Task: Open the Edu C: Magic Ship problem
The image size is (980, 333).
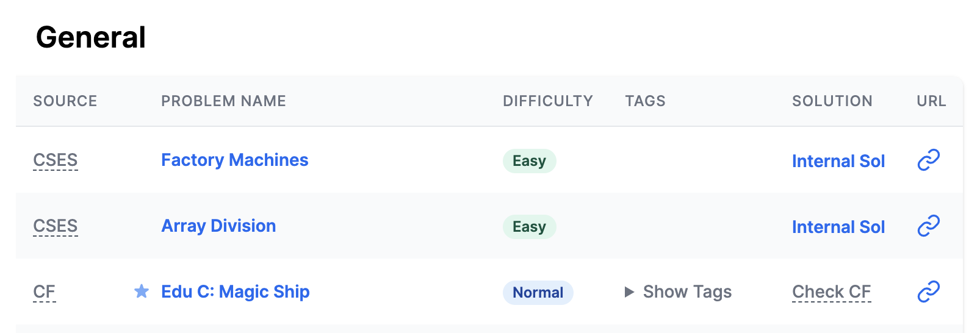Action: [235, 292]
